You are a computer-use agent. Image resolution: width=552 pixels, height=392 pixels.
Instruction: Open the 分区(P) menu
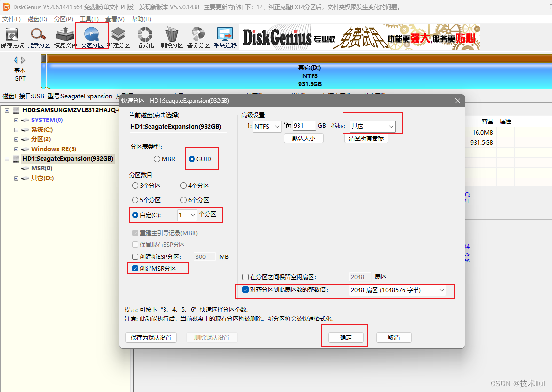point(63,19)
